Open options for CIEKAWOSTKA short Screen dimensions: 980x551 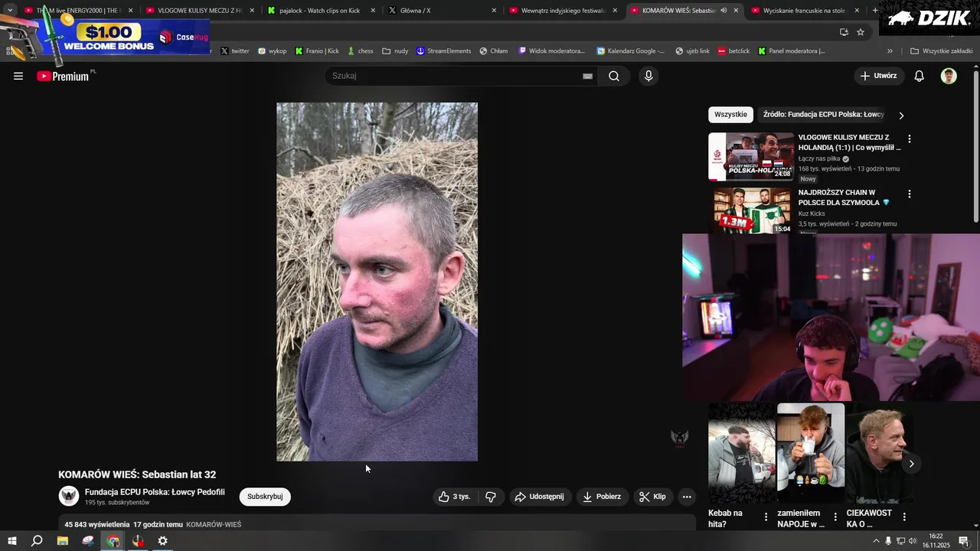tap(904, 517)
